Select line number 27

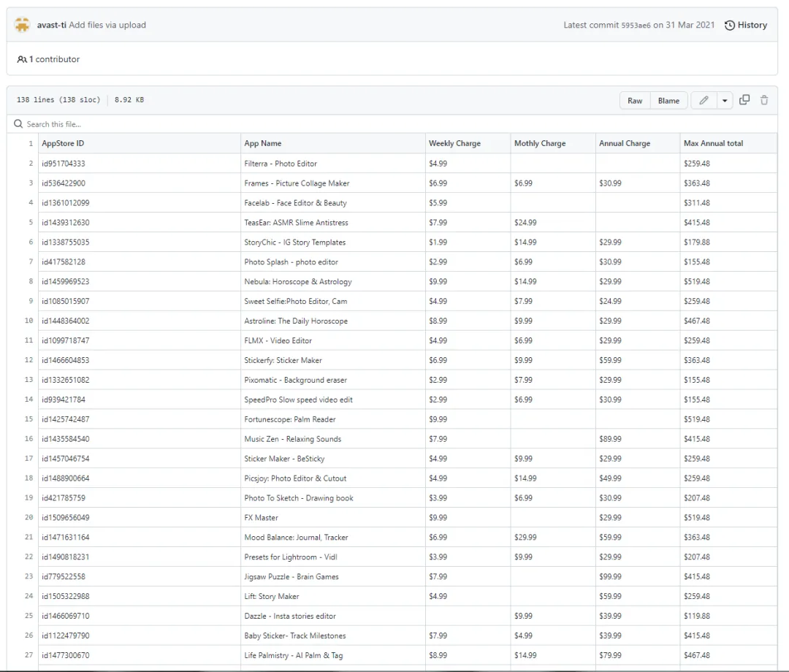point(28,655)
